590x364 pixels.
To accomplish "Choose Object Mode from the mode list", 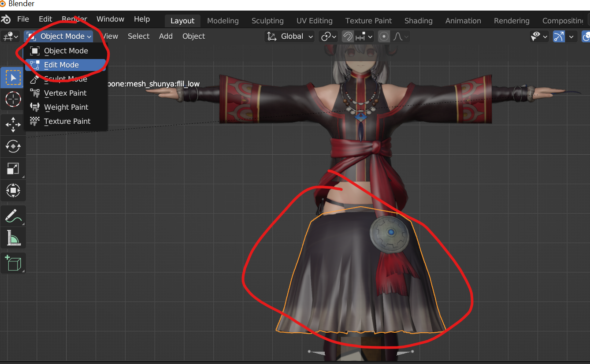I will click(65, 51).
